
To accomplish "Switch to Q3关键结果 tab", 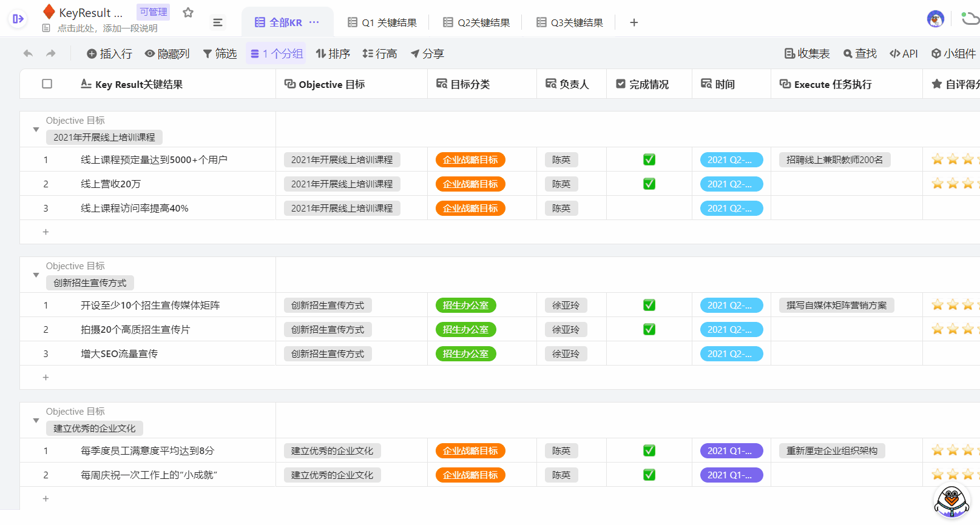I will click(570, 22).
